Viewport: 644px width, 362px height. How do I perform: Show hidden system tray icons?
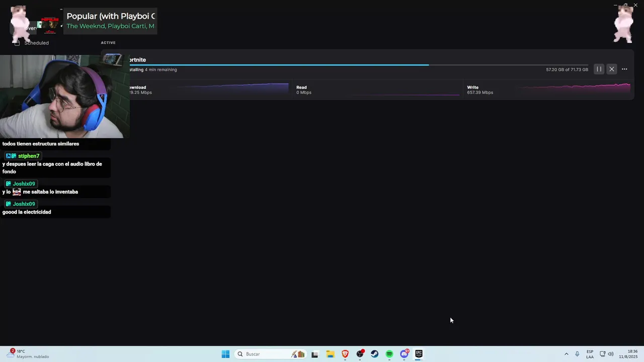point(566,354)
